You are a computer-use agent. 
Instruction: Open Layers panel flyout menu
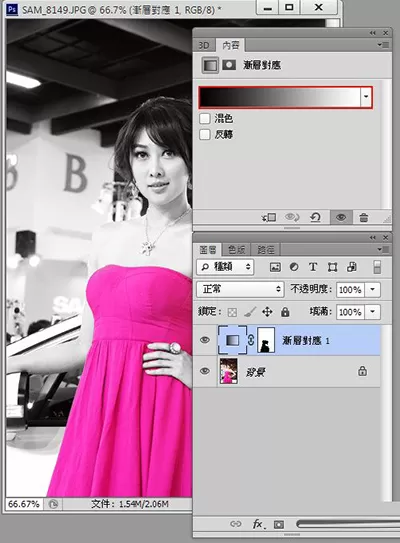[x=383, y=249]
